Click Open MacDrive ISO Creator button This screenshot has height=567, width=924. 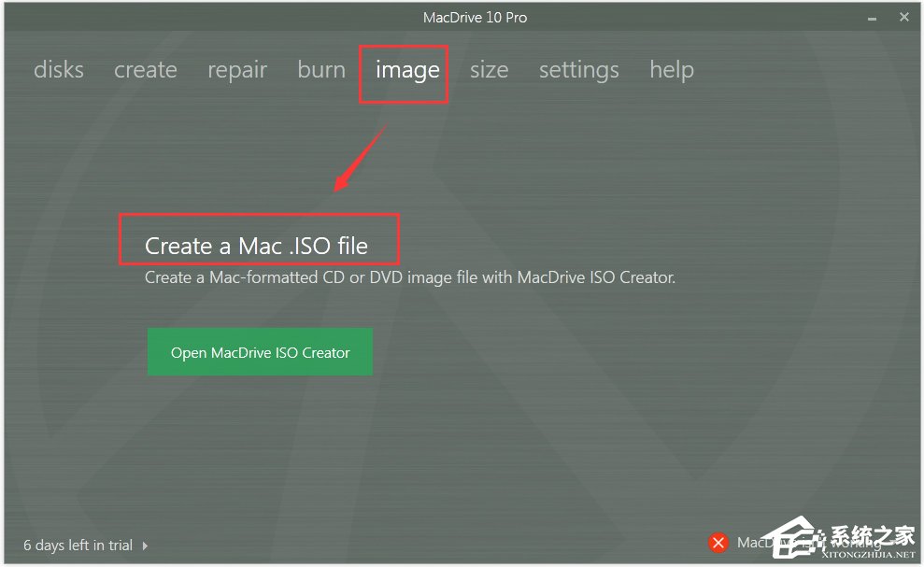(260, 352)
